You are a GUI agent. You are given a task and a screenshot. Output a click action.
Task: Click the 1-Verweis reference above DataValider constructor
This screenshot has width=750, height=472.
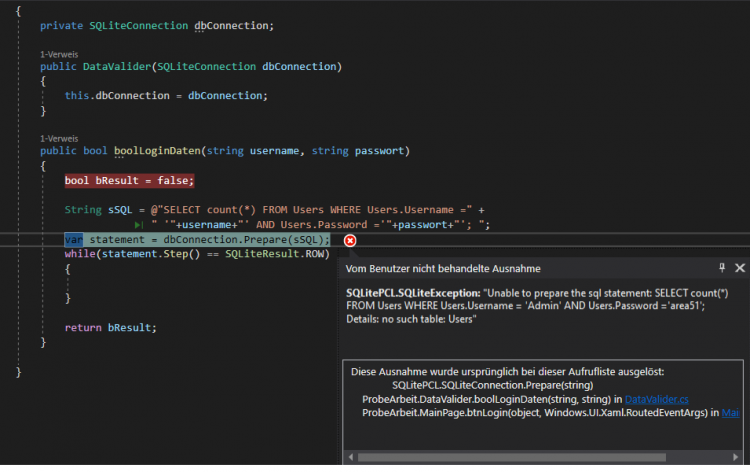click(59, 54)
